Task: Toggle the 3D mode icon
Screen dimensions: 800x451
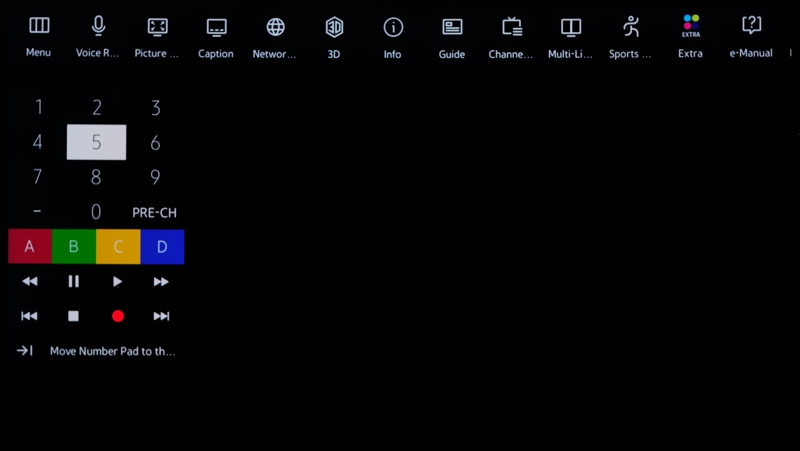Action: click(334, 27)
